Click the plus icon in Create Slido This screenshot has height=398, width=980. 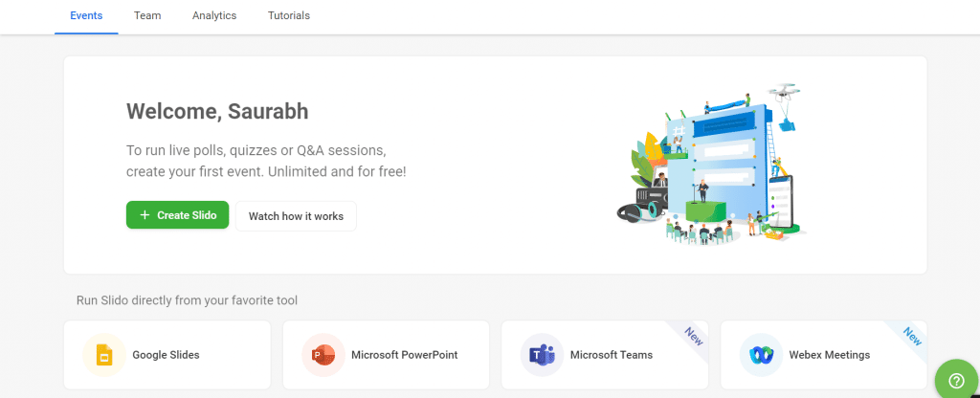pyautogui.click(x=145, y=215)
